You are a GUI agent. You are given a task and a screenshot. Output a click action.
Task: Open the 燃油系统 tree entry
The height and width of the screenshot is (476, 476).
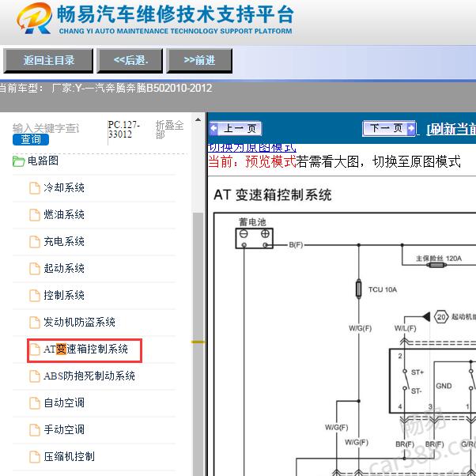(x=64, y=214)
